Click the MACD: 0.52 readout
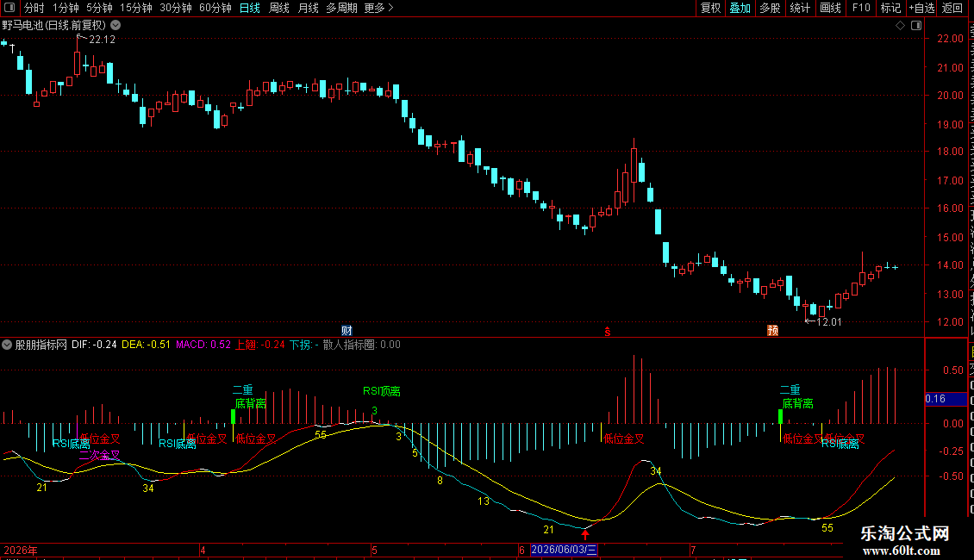974x560 pixels. (x=203, y=345)
